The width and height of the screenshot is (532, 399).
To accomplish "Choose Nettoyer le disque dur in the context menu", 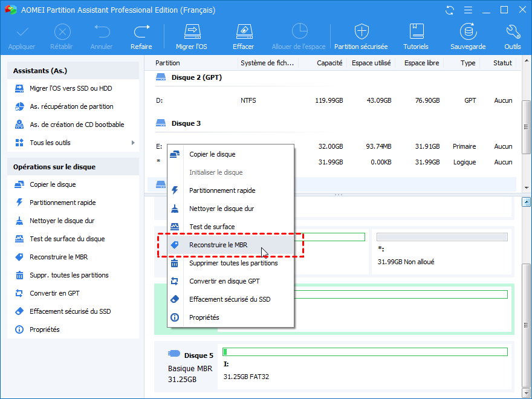I will (x=231, y=209).
